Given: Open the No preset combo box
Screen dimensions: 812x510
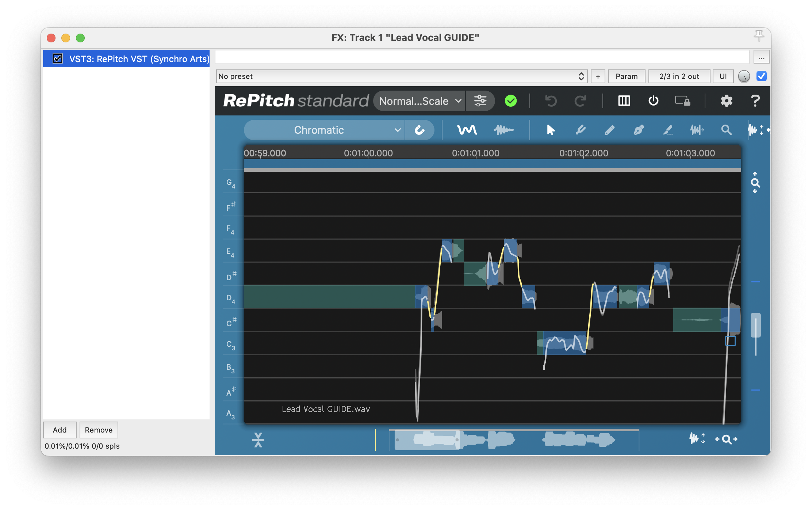Looking at the screenshot, I should point(401,76).
